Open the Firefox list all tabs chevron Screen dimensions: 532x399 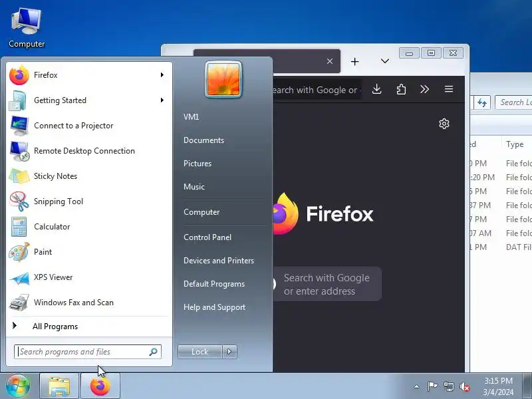(x=385, y=61)
